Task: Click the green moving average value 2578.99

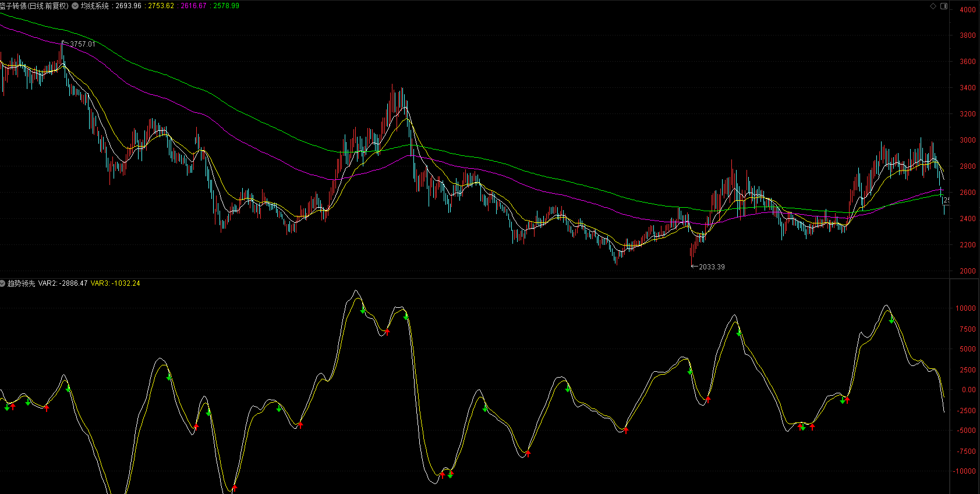Action: pyautogui.click(x=227, y=6)
